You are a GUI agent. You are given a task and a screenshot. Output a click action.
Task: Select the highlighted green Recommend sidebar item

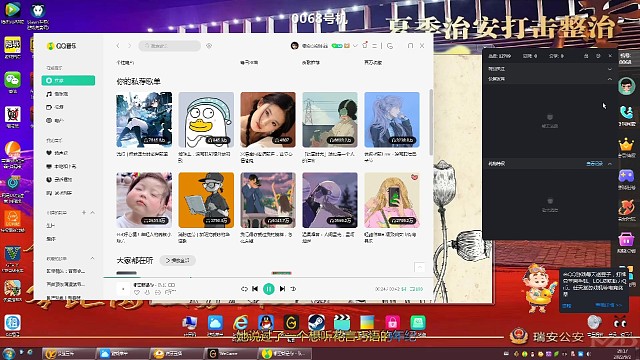click(68, 80)
